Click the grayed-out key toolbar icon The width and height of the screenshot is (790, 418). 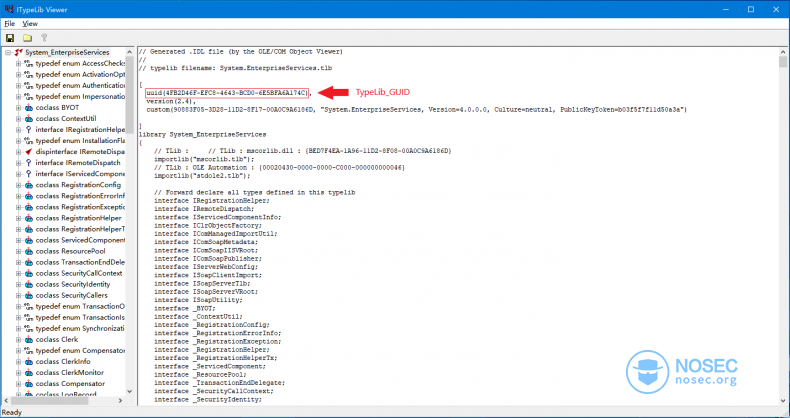click(x=44, y=38)
